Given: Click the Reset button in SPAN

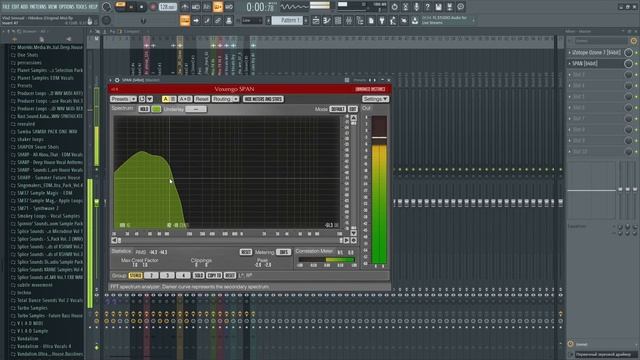Looking at the screenshot, I should (202, 99).
